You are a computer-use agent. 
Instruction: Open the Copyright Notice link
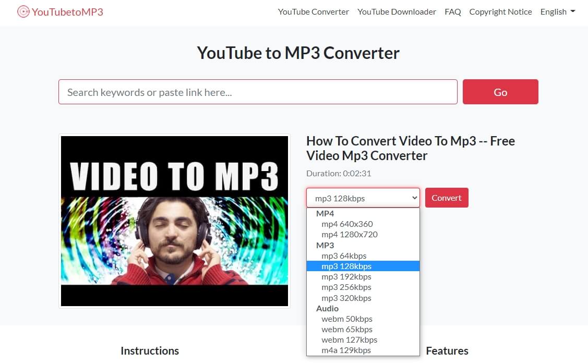[500, 11]
